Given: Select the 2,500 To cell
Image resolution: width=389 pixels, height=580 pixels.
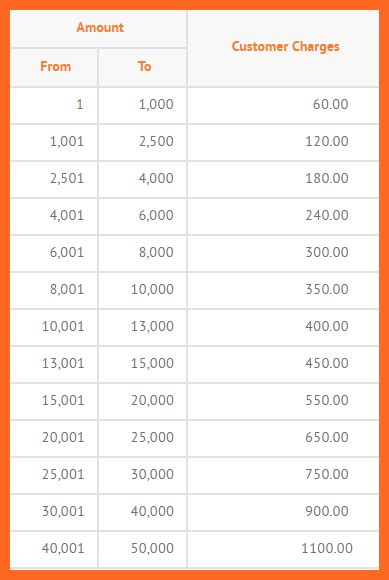Looking at the screenshot, I should [142, 142].
